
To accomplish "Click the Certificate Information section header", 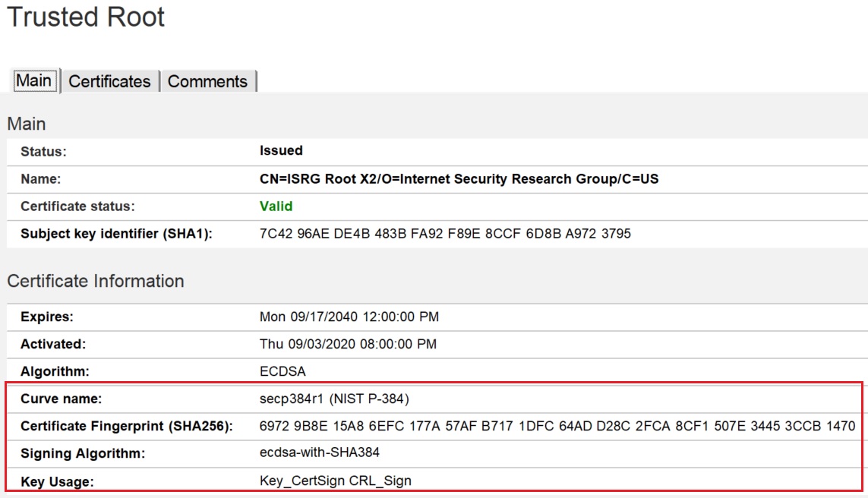I will [x=96, y=280].
